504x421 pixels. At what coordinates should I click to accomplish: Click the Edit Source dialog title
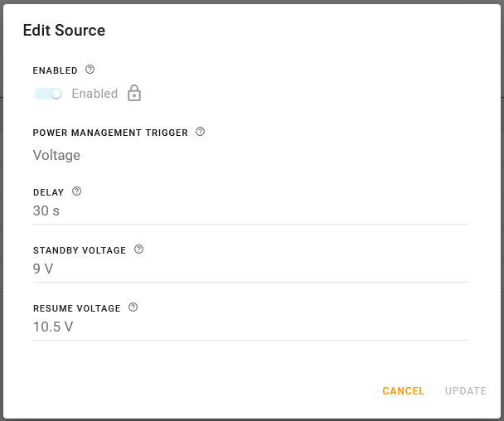click(x=64, y=31)
